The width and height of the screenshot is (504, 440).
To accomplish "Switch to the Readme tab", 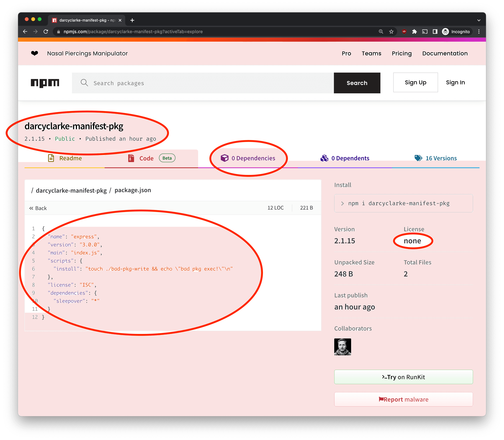I will pos(65,158).
